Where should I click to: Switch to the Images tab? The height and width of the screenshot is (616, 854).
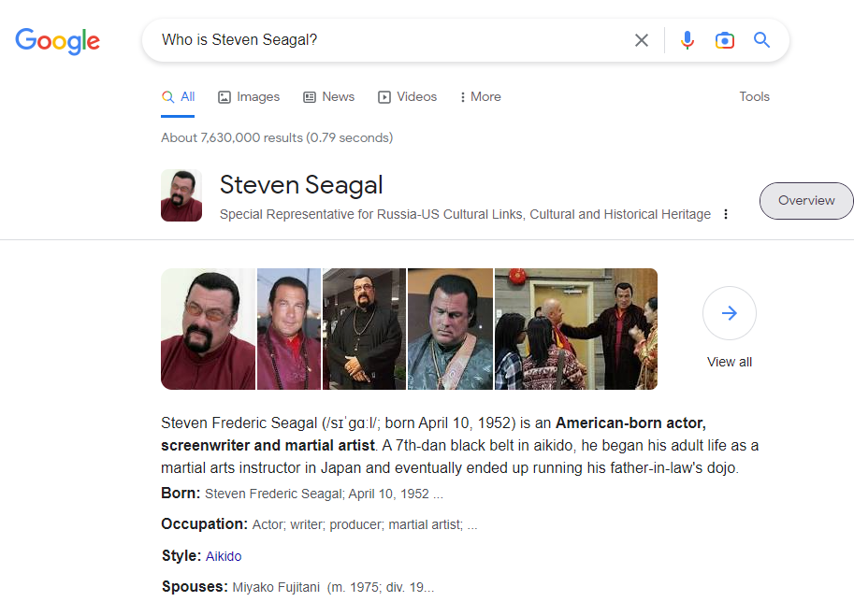pyautogui.click(x=249, y=97)
